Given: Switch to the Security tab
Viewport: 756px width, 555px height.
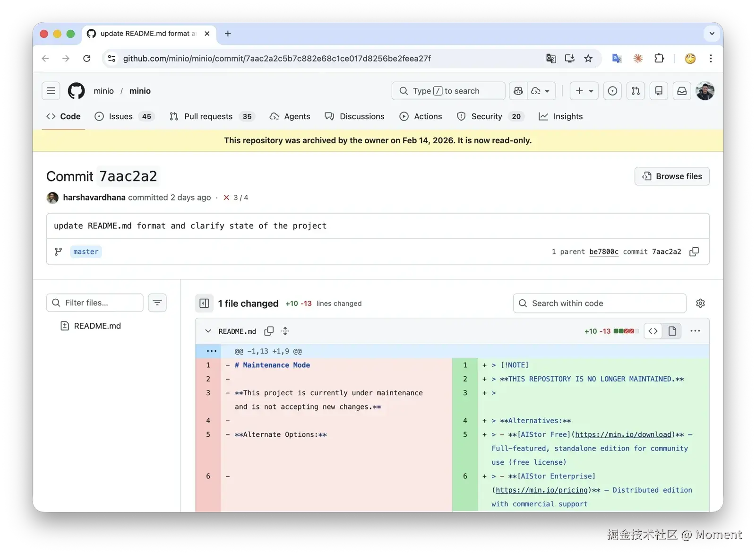Looking at the screenshot, I should click(490, 116).
